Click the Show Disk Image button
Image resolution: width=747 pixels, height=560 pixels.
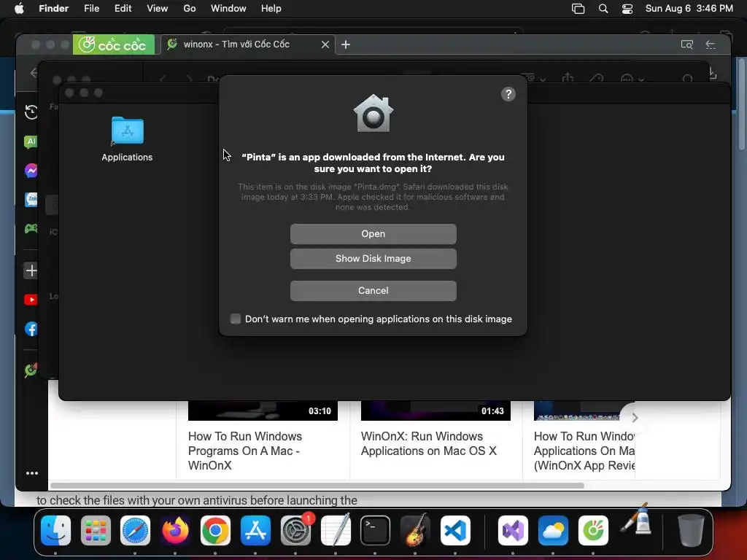coord(373,259)
